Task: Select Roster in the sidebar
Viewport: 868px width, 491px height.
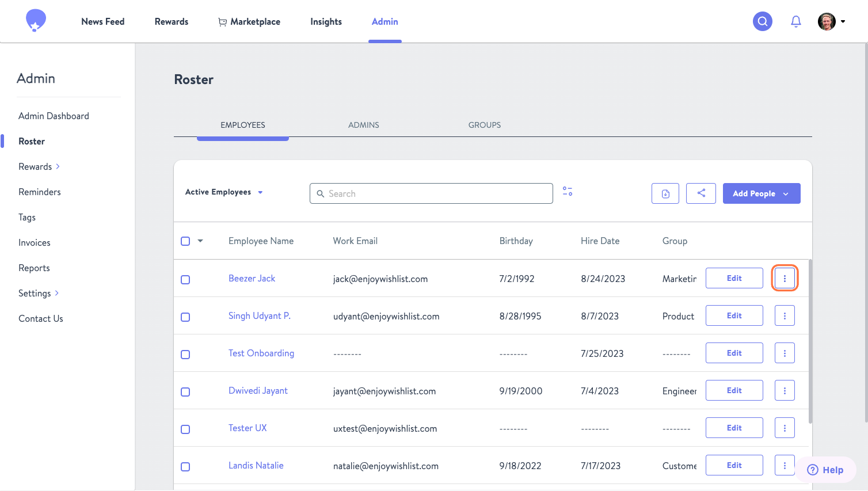Action: click(32, 141)
